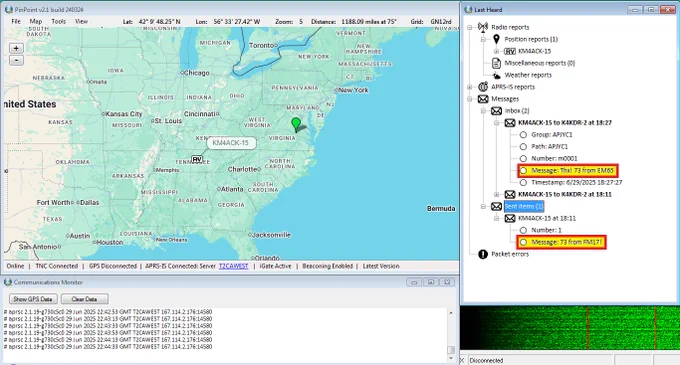
Task: Select Group: APJYC1 bullet
Action: (523, 135)
